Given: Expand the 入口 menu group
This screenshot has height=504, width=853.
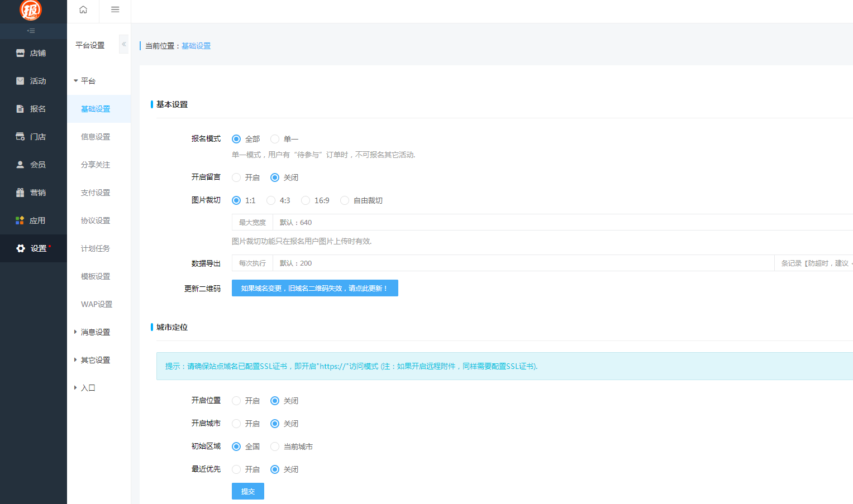Looking at the screenshot, I should [87, 387].
